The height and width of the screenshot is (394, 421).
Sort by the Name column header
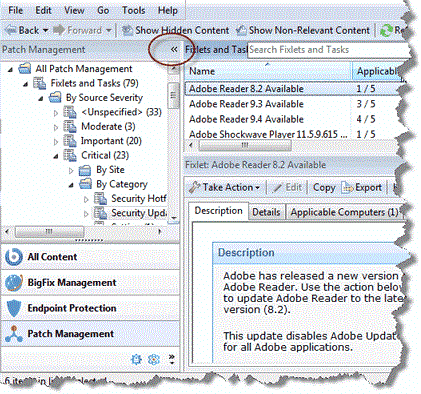pos(268,71)
